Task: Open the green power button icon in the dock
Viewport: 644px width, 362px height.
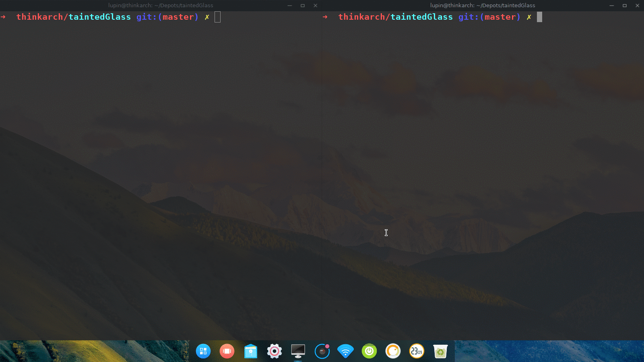Action: tap(369, 351)
